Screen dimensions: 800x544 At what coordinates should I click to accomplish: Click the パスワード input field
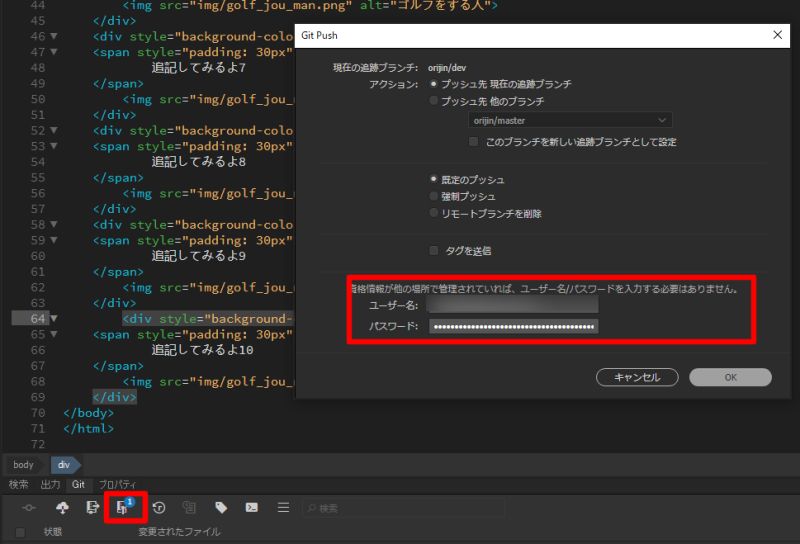pyautogui.click(x=513, y=326)
